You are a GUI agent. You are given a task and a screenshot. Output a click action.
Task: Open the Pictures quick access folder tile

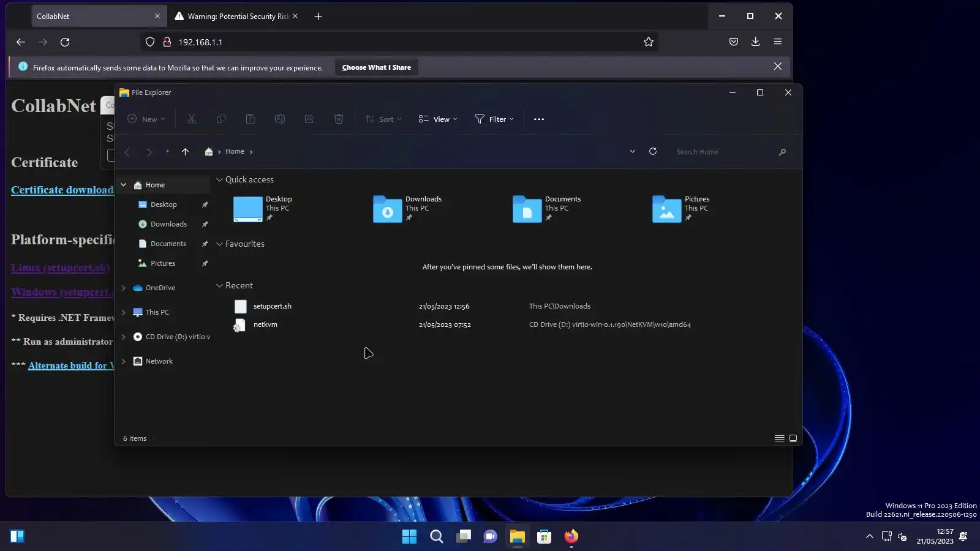682,209
